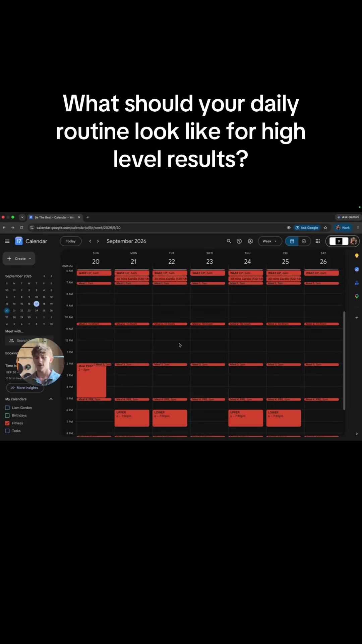The image size is (362, 644).
Task: Enable the Birthdays calendar checkbox
Action: click(7, 416)
